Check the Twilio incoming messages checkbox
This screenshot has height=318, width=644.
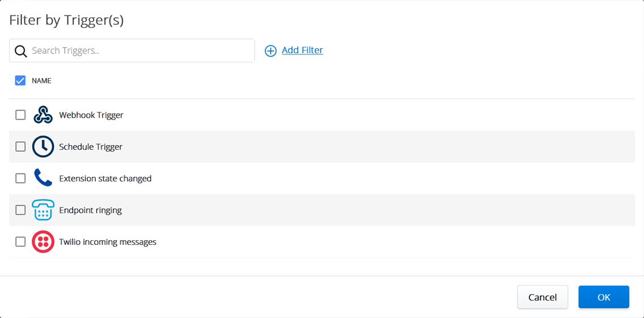pyautogui.click(x=20, y=242)
